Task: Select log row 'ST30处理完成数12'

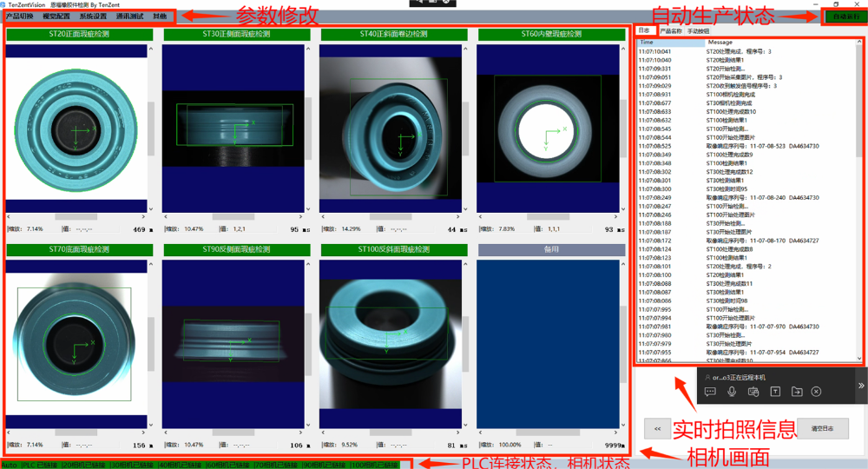Action: click(x=746, y=172)
